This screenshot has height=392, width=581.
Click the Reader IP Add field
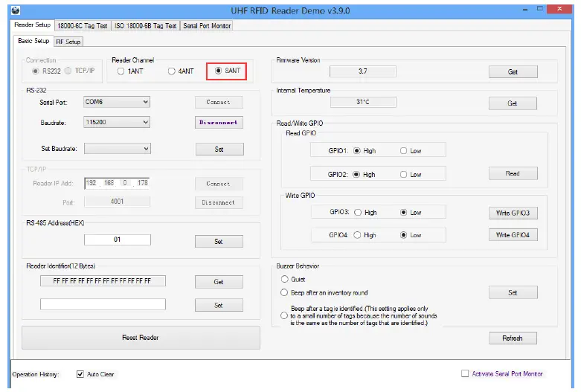[x=117, y=183]
